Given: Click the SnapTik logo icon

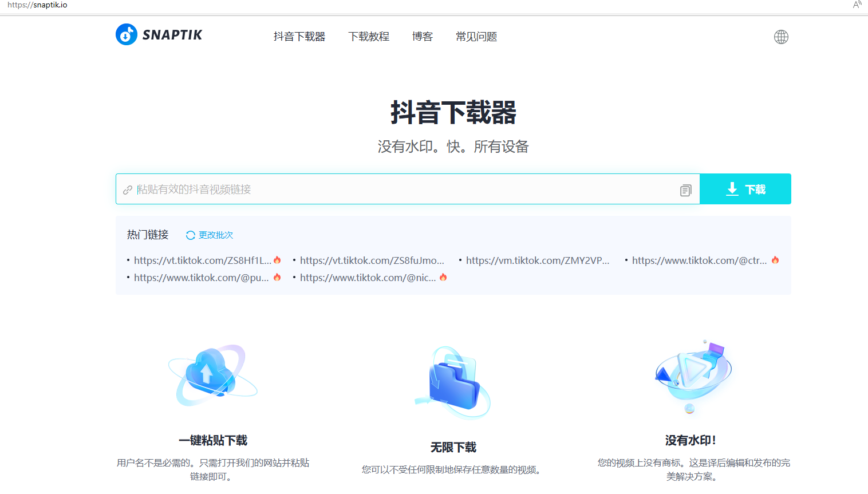Looking at the screenshot, I should tap(127, 34).
